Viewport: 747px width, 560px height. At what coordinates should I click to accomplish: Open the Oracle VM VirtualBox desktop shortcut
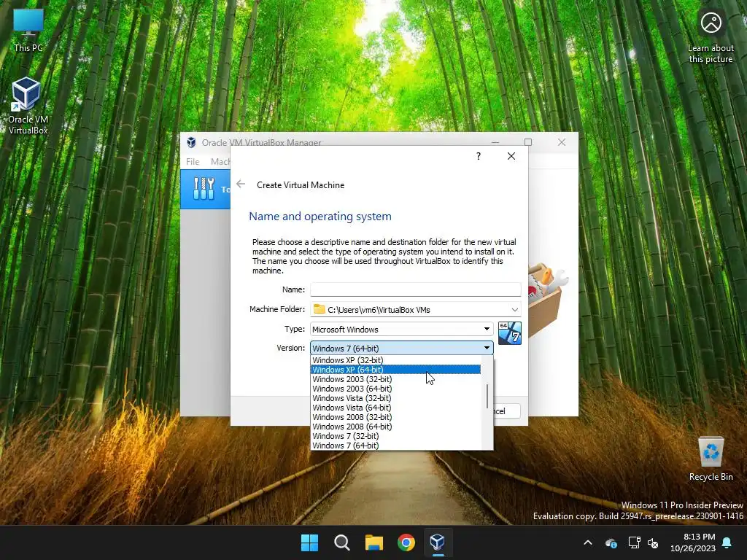(28, 106)
